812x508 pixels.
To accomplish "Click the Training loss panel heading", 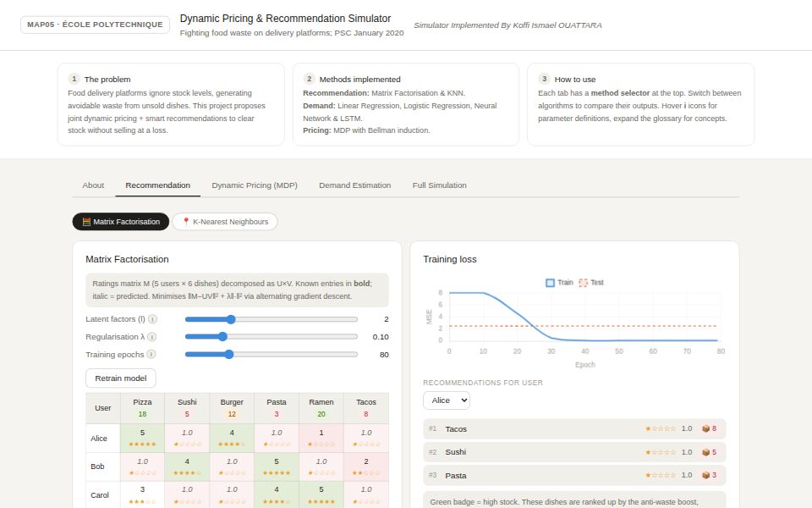I will pos(449,260).
